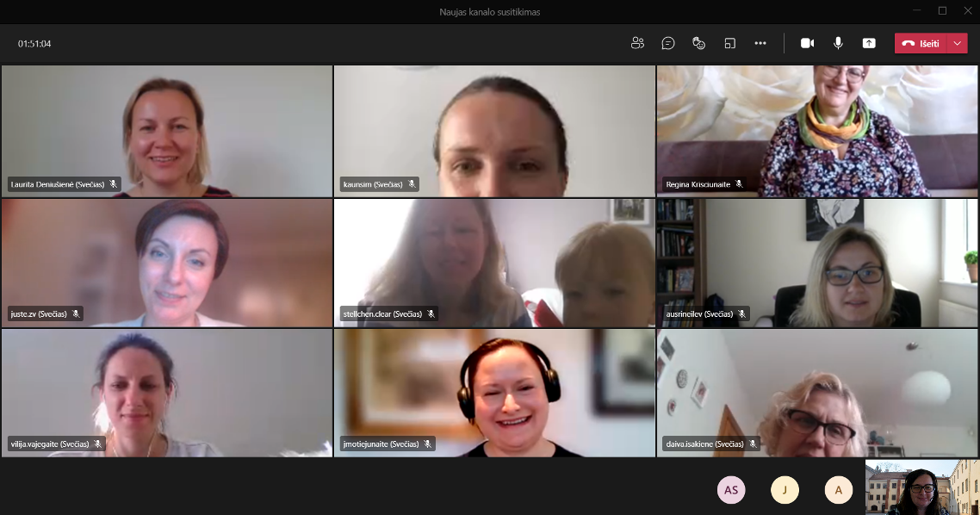
Task: Open the meeting chat conversation
Action: [x=668, y=43]
